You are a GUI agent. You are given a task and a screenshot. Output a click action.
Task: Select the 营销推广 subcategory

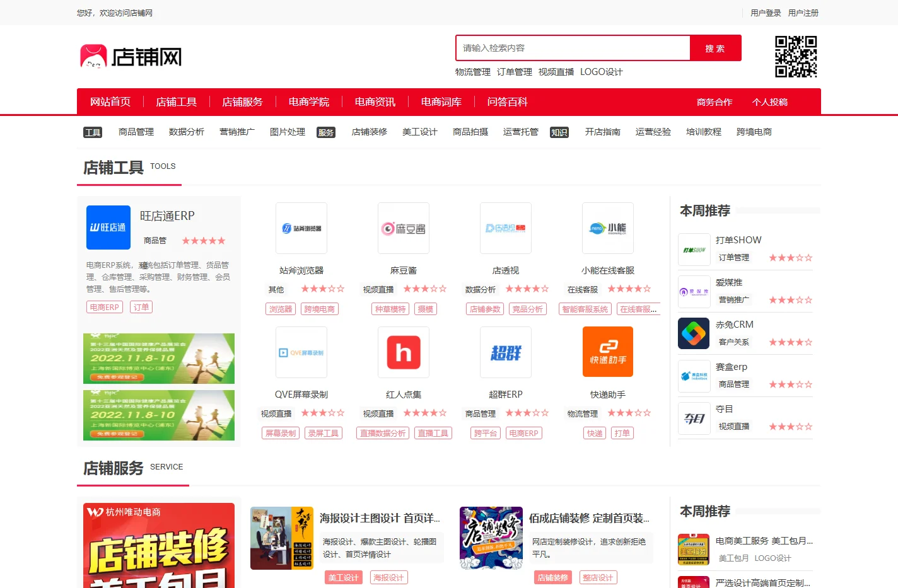(237, 132)
